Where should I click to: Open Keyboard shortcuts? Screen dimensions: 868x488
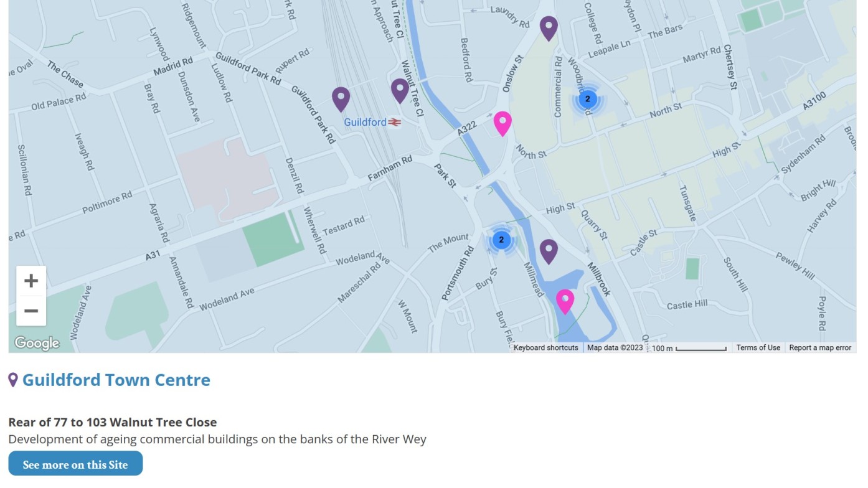click(546, 348)
